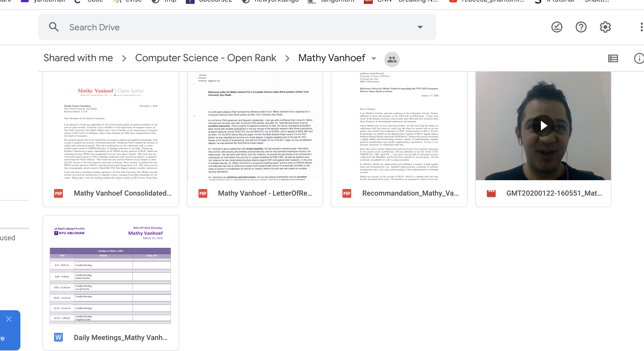Dismiss the blue notification with X

click(x=9, y=319)
